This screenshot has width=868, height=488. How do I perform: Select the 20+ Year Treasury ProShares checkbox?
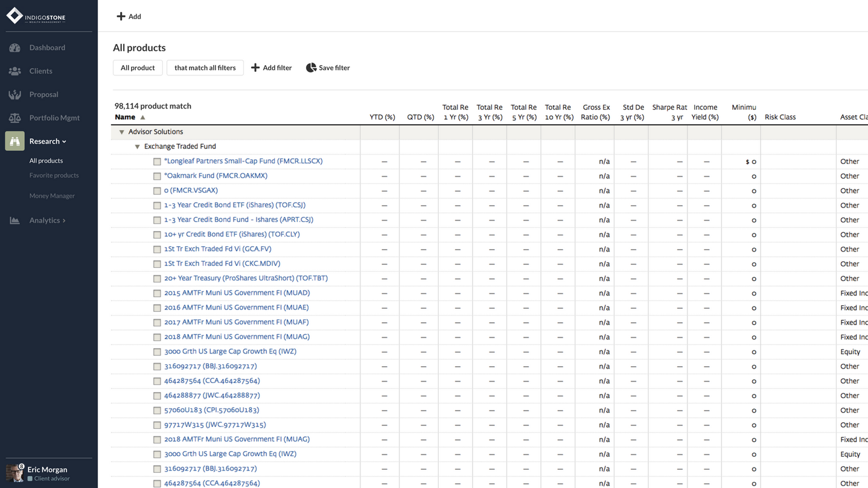pos(157,279)
